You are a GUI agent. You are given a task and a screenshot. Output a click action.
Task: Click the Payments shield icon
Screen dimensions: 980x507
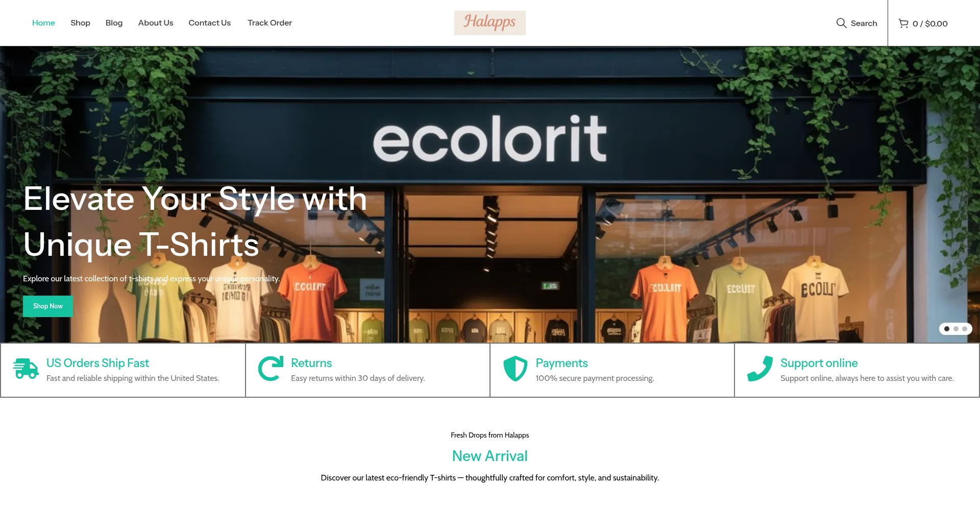[x=515, y=369]
